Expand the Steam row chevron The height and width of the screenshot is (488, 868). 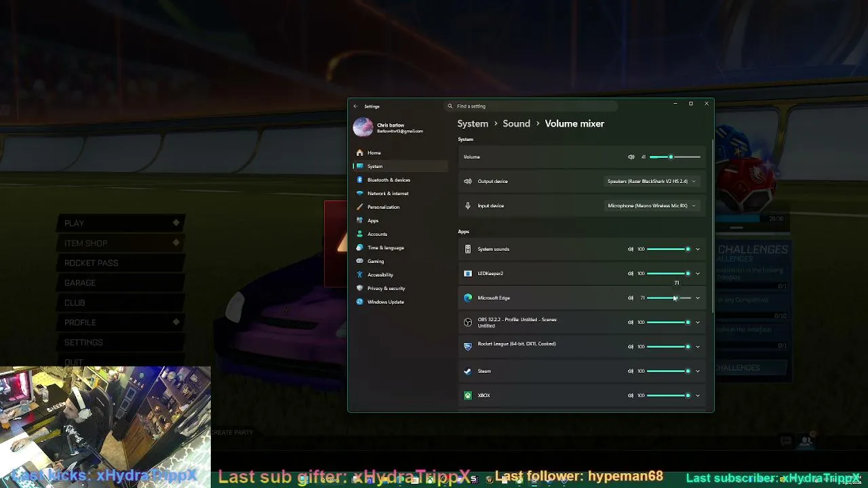(x=698, y=371)
